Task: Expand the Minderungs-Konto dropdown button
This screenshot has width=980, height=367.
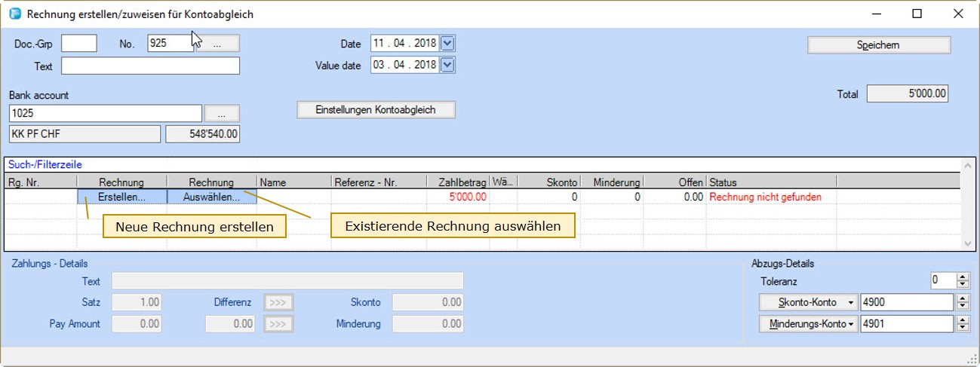Action: tap(806, 324)
